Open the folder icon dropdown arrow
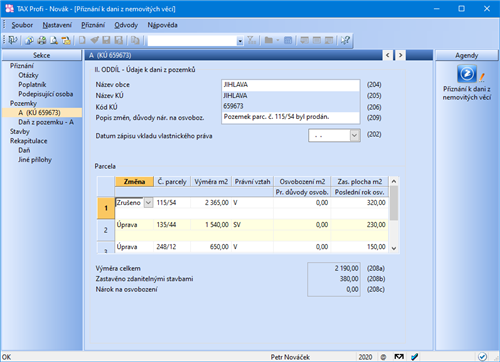Viewport: 500px width, 362px height. (277, 41)
